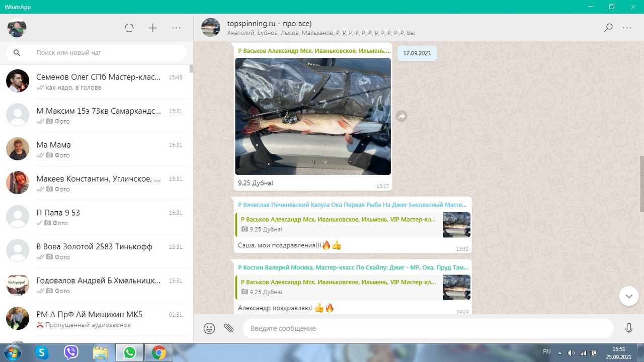The height and width of the screenshot is (362, 644).
Task: Open chat РМ А ПрФ Ай Мищихин МК5
Action: 96,319
